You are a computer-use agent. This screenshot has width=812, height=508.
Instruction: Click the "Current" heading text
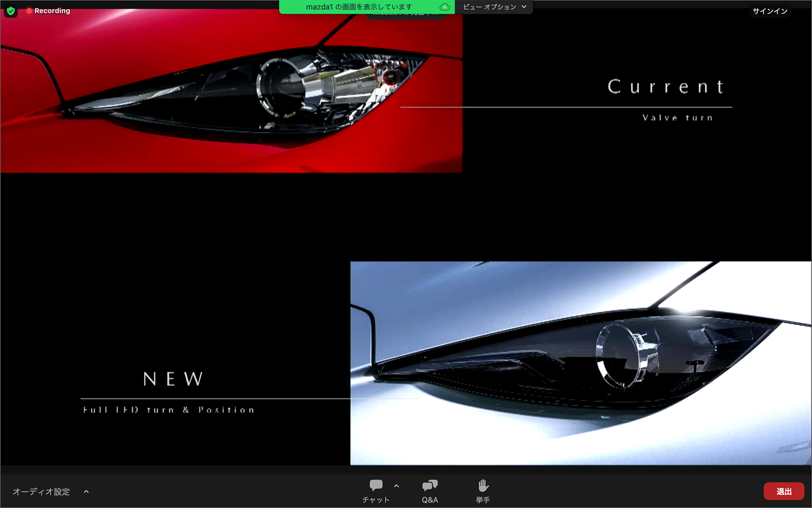666,87
